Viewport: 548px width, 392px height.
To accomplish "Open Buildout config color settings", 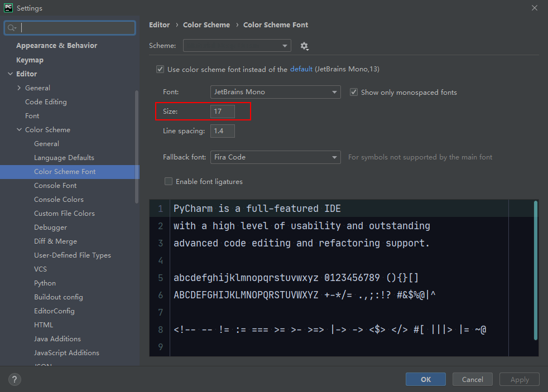I will click(59, 297).
